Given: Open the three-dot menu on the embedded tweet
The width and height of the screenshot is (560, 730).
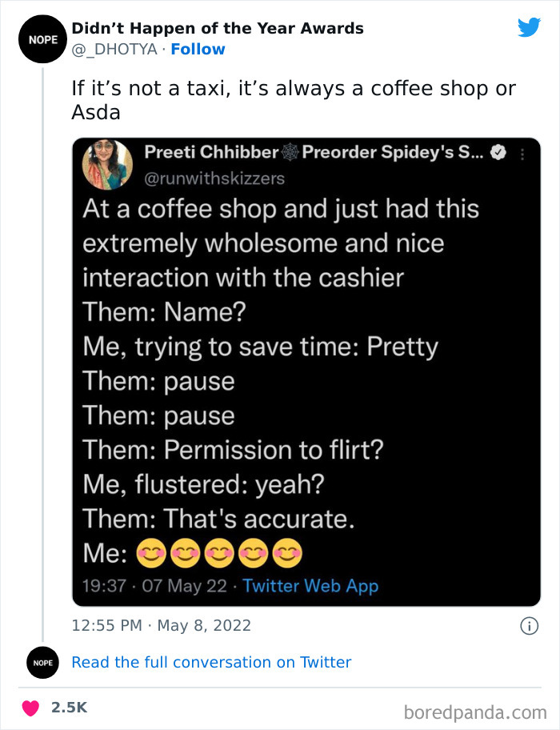Looking at the screenshot, I should (523, 154).
